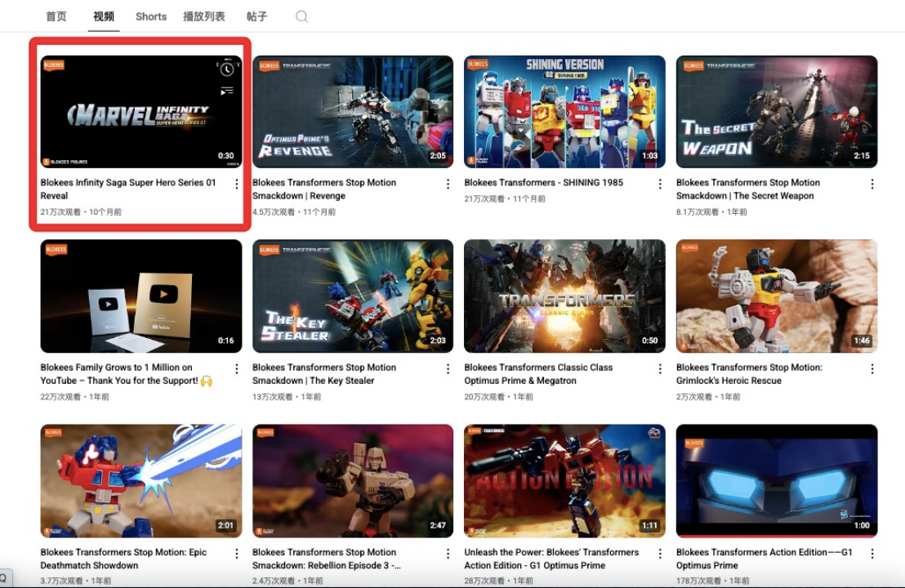Viewport: 905px width, 588px height.
Task: Play the Key Stealer video thumbnail
Action: point(353,296)
